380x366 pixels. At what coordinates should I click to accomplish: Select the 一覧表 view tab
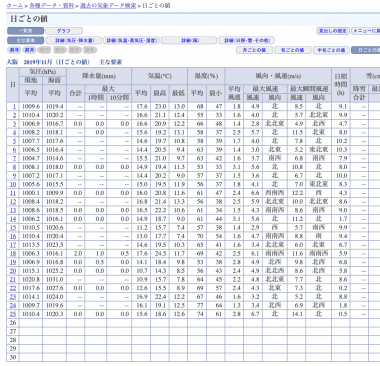point(25,31)
